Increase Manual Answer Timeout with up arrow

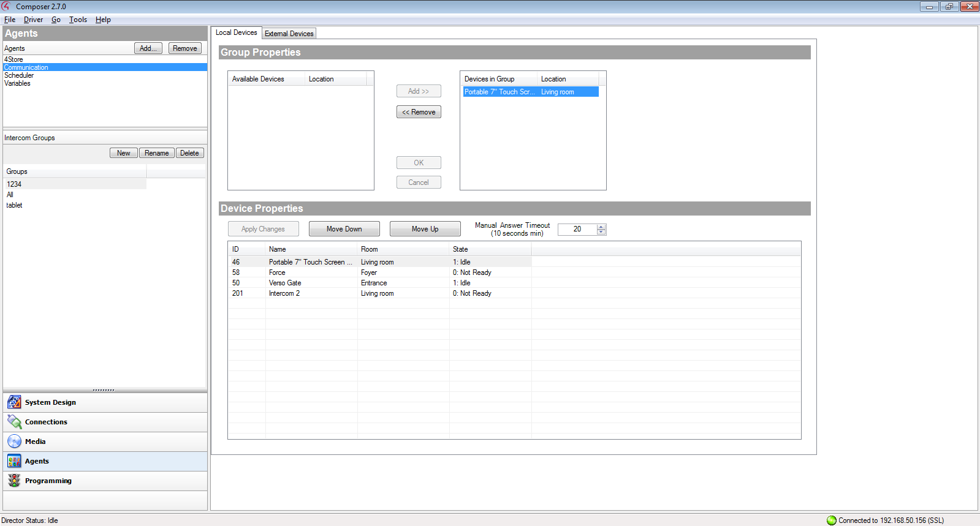pyautogui.click(x=601, y=227)
